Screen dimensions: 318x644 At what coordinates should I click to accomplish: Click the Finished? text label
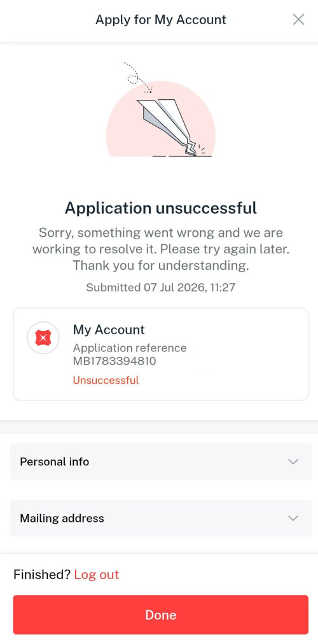point(42,575)
